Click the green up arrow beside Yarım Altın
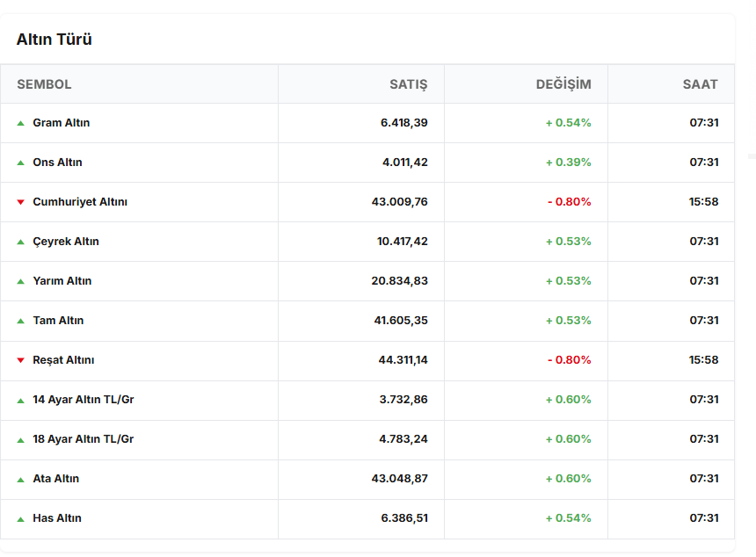This screenshot has height=557, width=756. click(21, 281)
